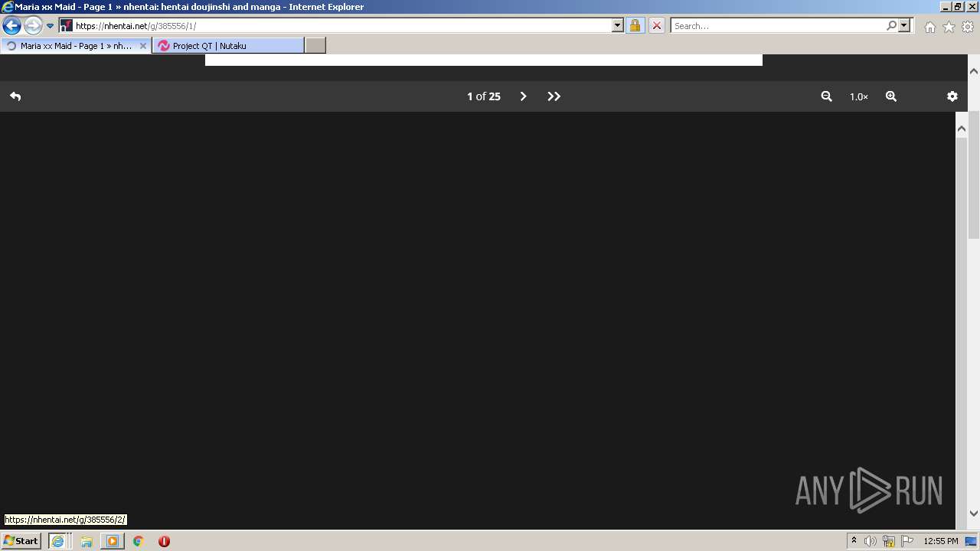Screen dimensions: 980x551
Task: Launch Chrome from the taskbar
Action: 139,541
